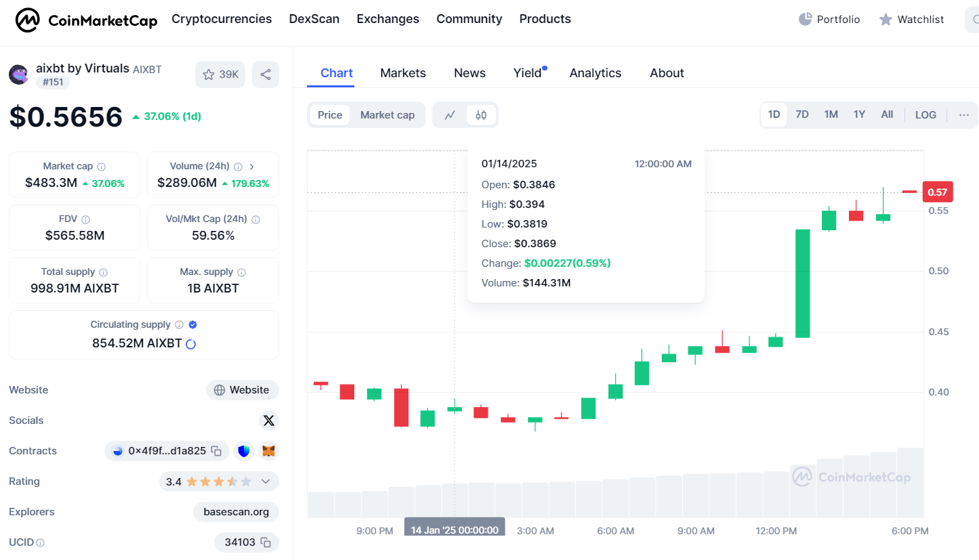Switch to the News tab
979x560 pixels.
[x=470, y=73]
